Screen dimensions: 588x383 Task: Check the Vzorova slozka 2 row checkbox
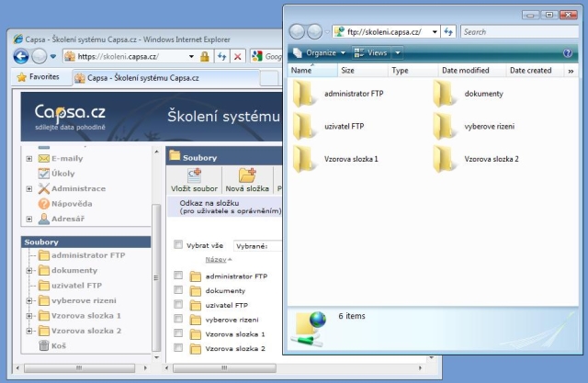coord(178,348)
